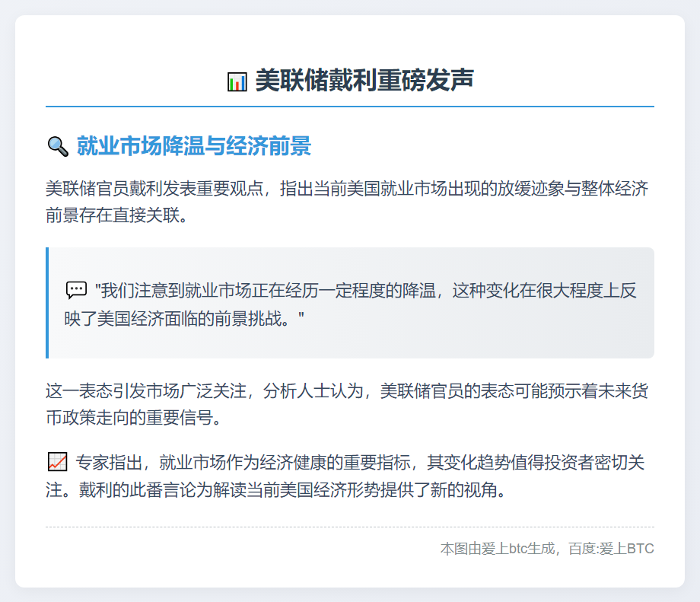Click the line starting with 这一表态引发市场广泛关注
The width and height of the screenshot is (700, 602).
[346, 391]
